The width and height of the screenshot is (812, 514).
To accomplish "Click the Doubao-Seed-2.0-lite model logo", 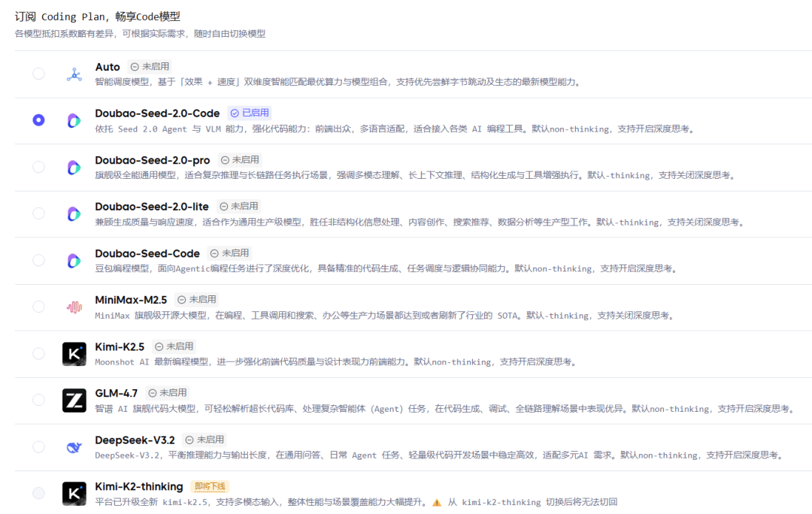I will pos(74,214).
